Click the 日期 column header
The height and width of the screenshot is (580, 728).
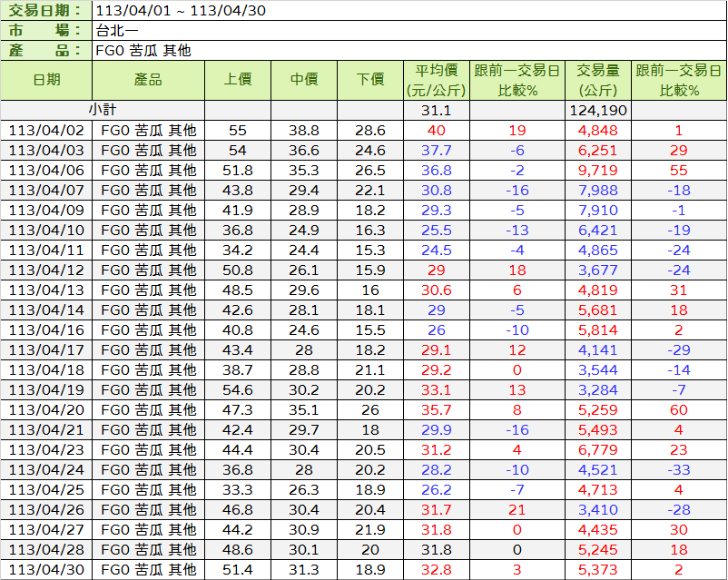(x=46, y=80)
